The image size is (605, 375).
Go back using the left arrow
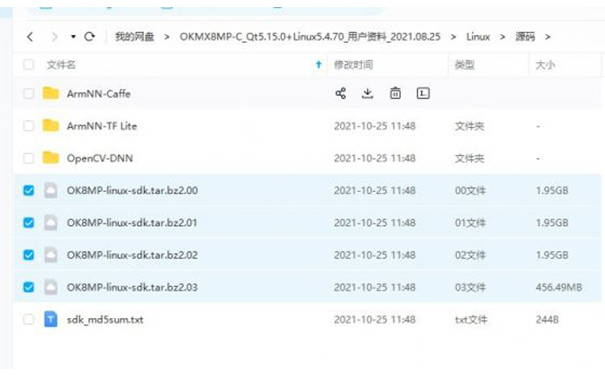click(30, 37)
